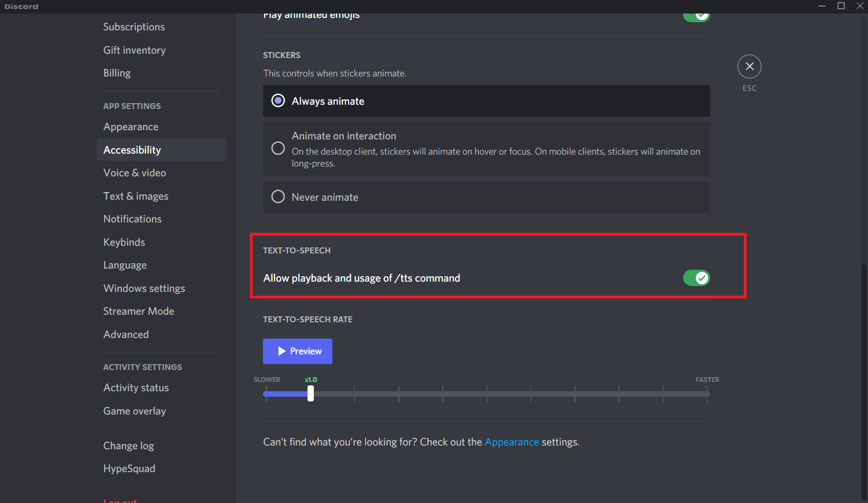Open Game overlay settings
868x503 pixels.
coord(134,411)
